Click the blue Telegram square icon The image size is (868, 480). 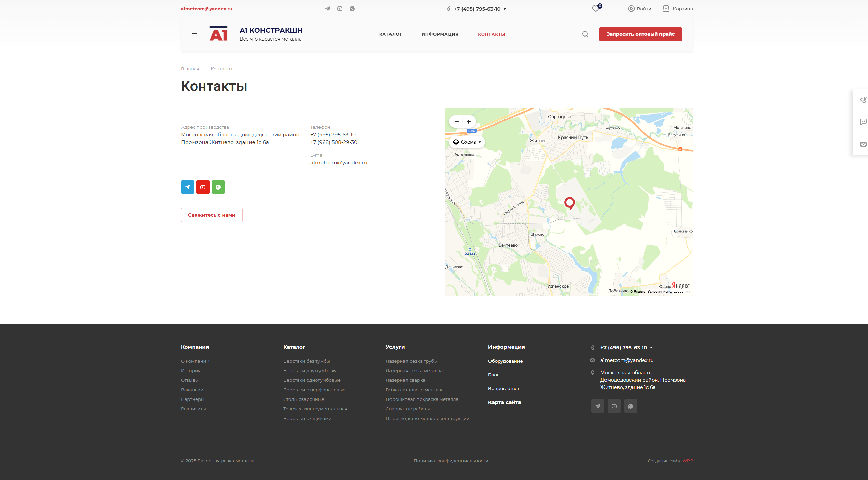click(187, 187)
